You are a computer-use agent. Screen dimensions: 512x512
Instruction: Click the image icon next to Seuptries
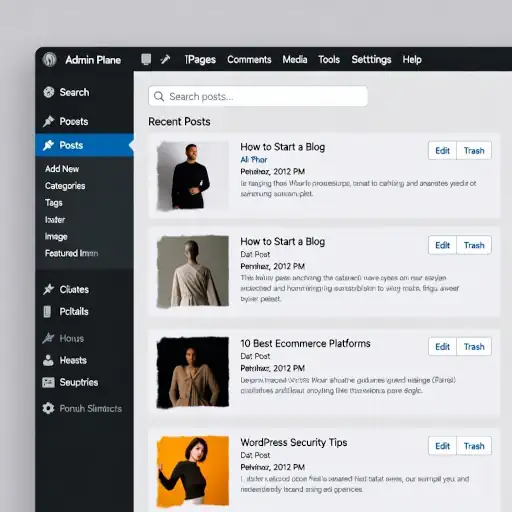[48, 382]
